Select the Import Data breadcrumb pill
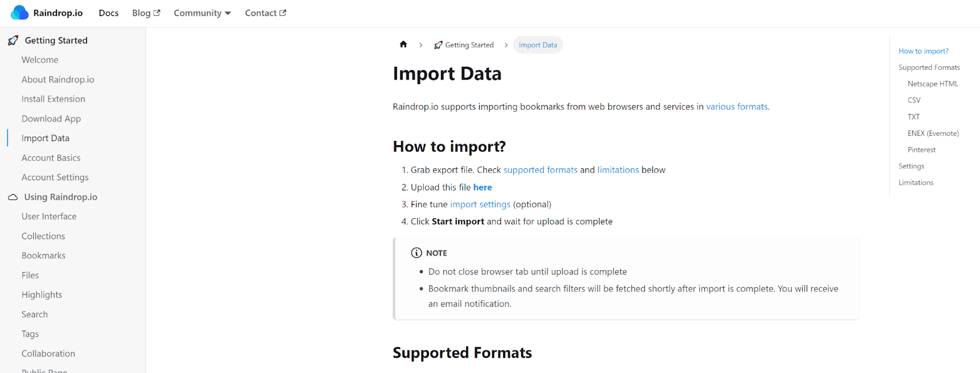This screenshot has height=373, width=980. pos(538,45)
